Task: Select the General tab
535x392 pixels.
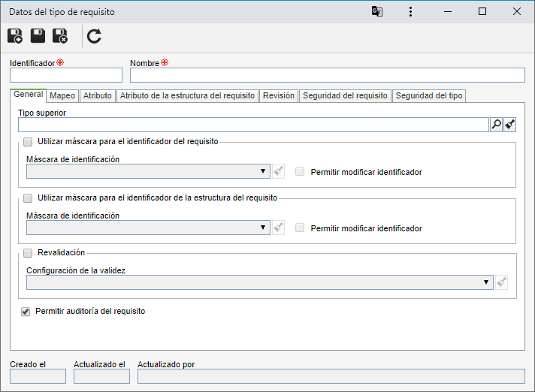Action: (x=28, y=95)
